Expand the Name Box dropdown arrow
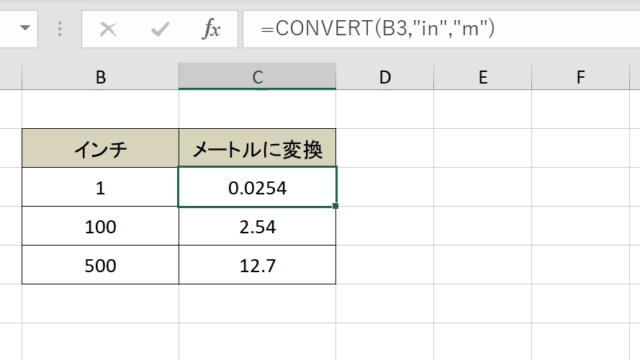Image resolution: width=640 pixels, height=360 pixels. pos(25,28)
